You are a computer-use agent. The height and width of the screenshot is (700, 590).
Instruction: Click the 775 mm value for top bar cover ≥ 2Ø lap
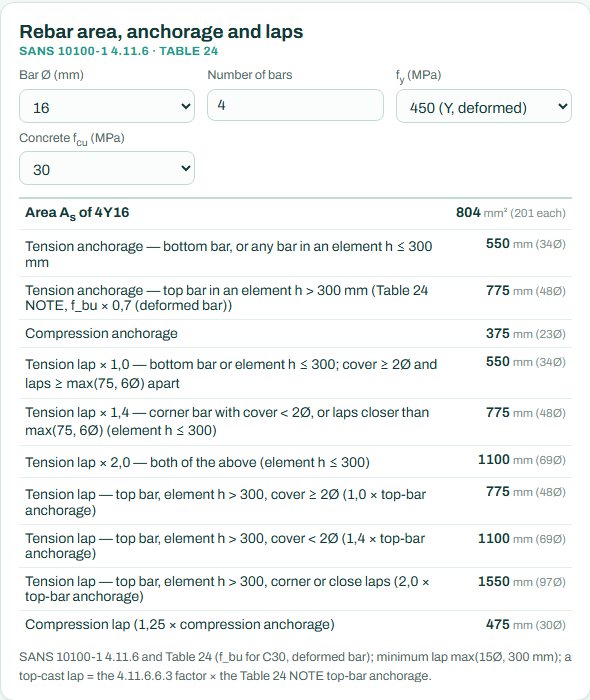pyautogui.click(x=526, y=492)
